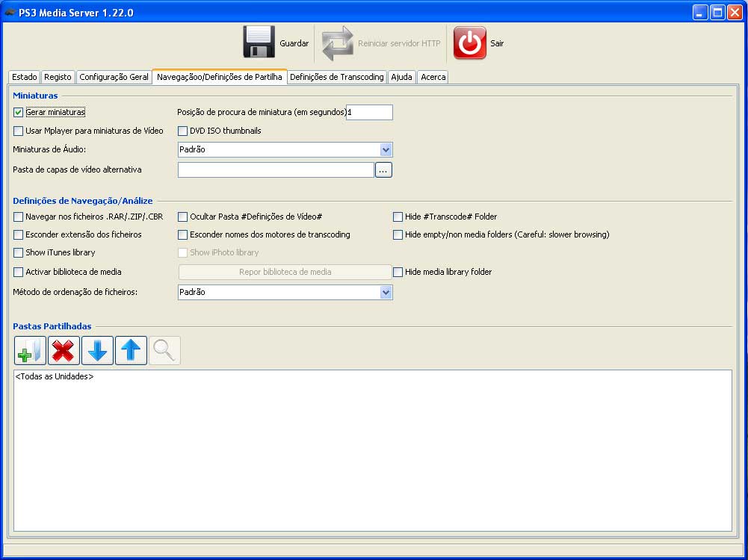Maximize the PS3 Media Server window
748x560 pixels.
(717, 13)
